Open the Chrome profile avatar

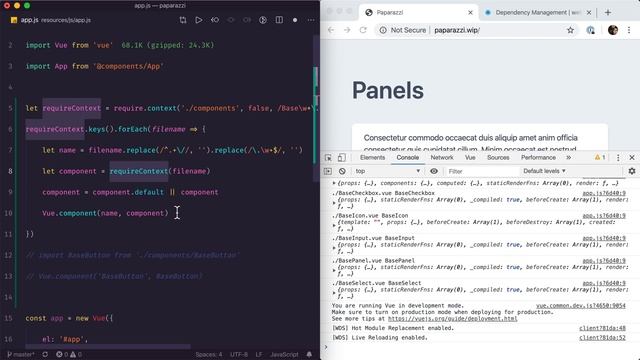613,30
